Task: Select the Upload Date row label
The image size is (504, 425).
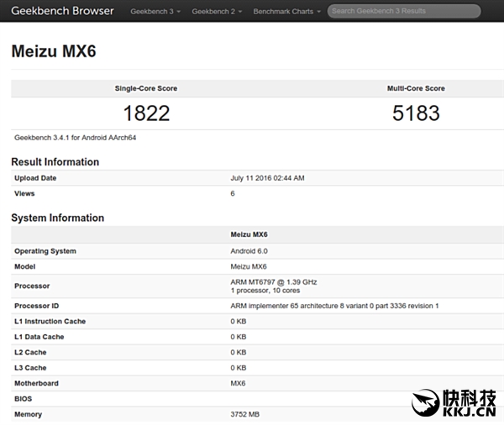Action: 35,178
